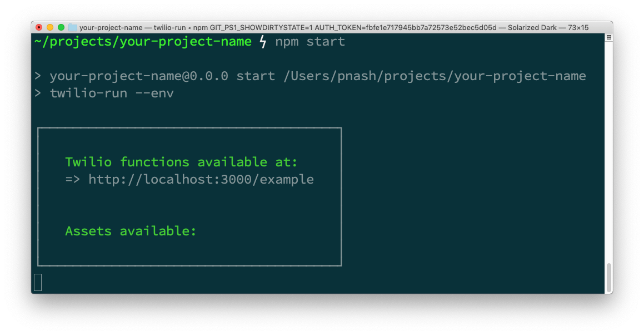Click 'Solarized Dark' in the title bar
This screenshot has width=644, height=335.
[532, 28]
